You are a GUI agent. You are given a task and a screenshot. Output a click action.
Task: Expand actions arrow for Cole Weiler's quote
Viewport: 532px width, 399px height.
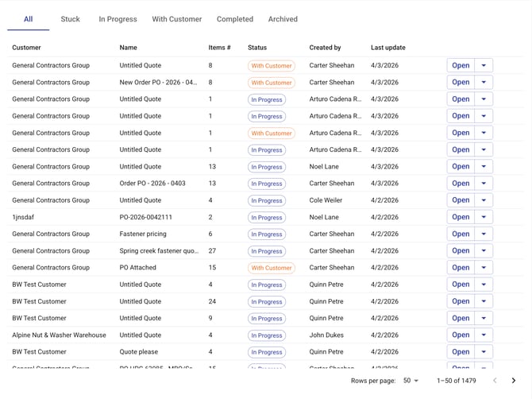tap(484, 200)
